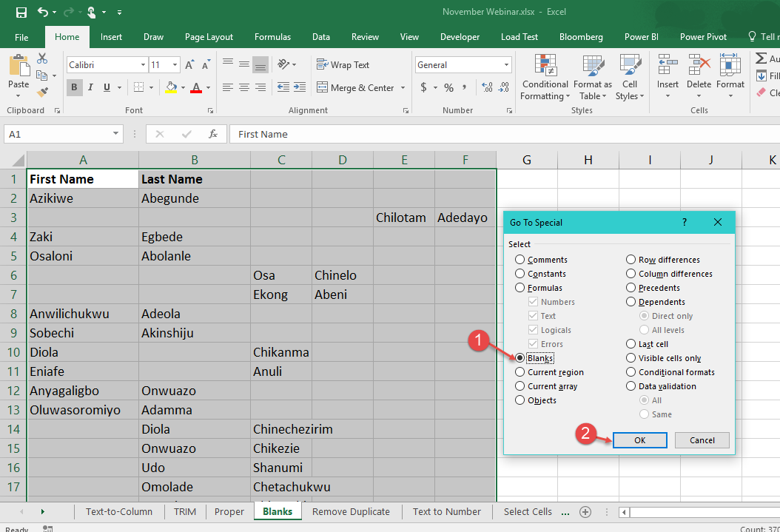Cancel the Go To Special dialog

click(x=702, y=440)
